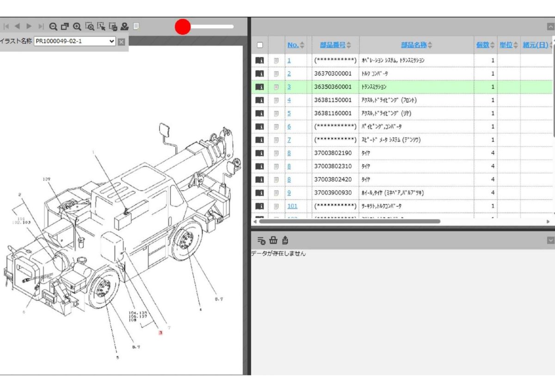Click the clear list icon in lower panel
555x392 pixels.
(x=261, y=240)
